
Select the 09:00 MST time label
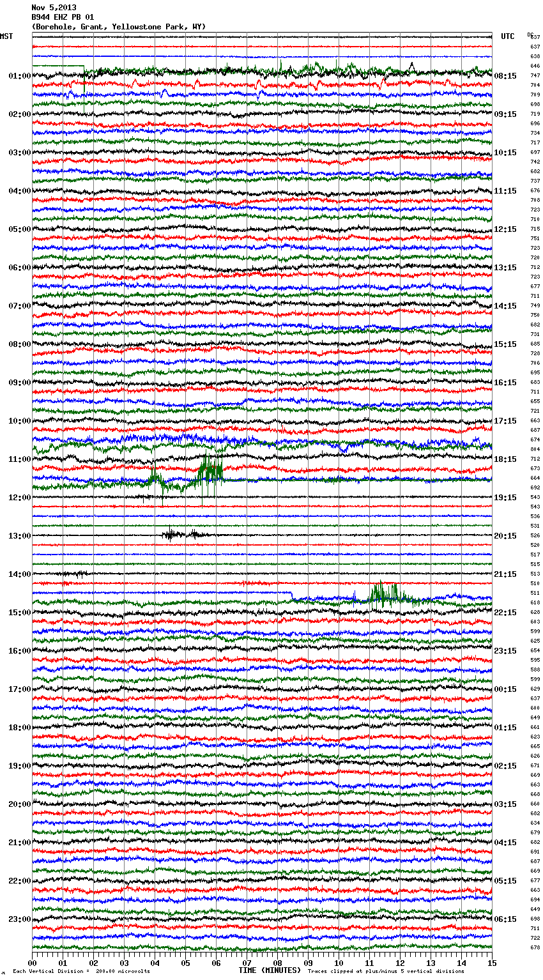(x=19, y=383)
